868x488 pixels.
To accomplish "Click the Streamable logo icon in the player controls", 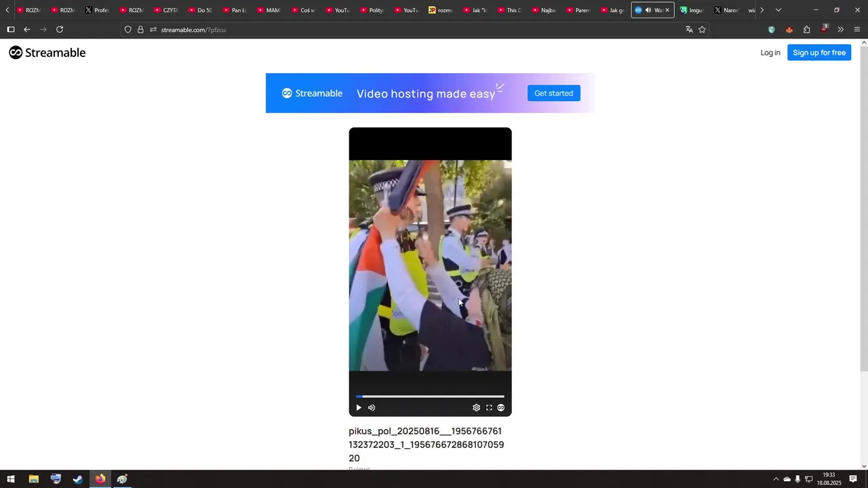I will click(501, 407).
